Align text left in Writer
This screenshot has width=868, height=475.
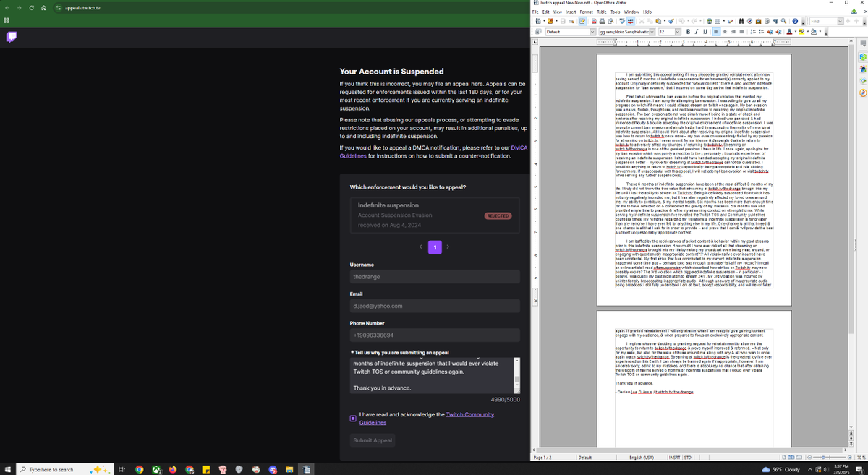(x=716, y=32)
